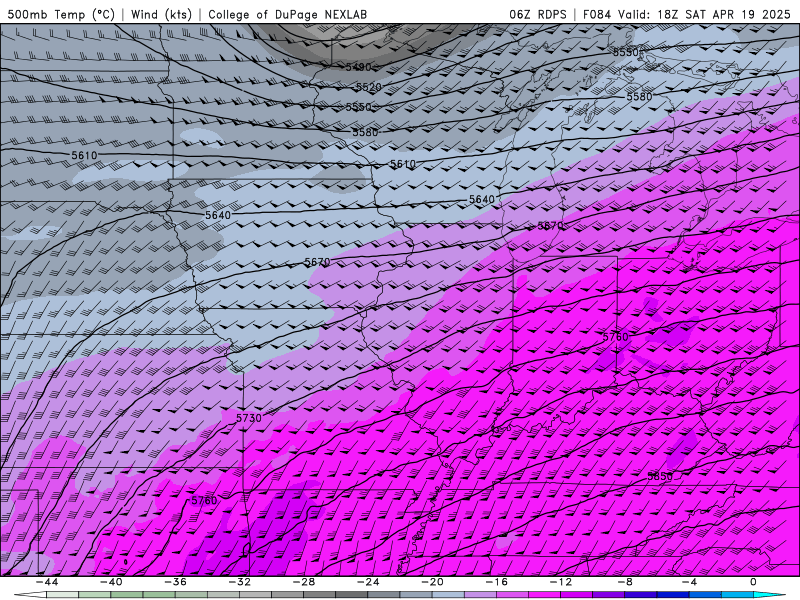This screenshot has width=800, height=600.
Task: Click the 5520 height contour label
Action: click(368, 87)
